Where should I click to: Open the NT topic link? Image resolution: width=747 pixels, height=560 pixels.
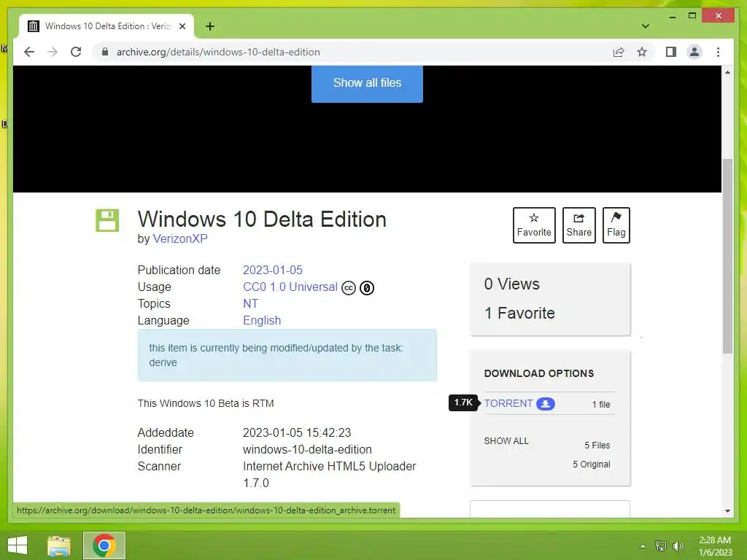[251, 304]
